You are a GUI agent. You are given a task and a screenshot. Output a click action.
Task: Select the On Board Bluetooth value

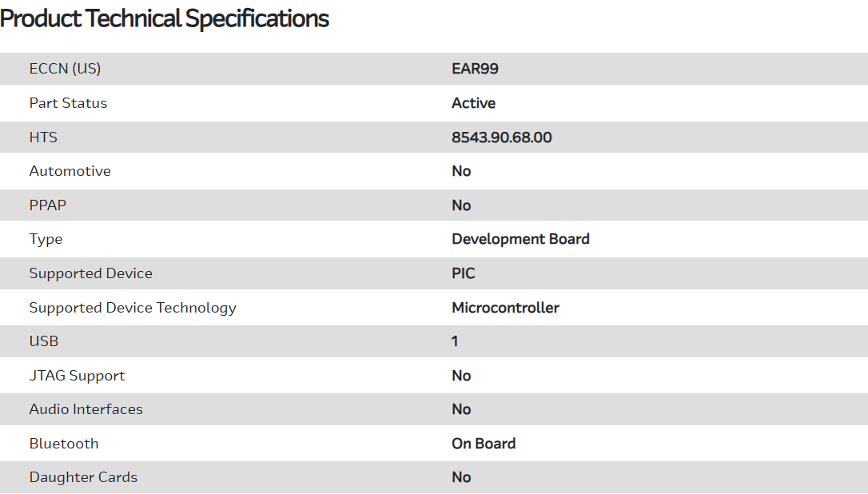pos(484,444)
